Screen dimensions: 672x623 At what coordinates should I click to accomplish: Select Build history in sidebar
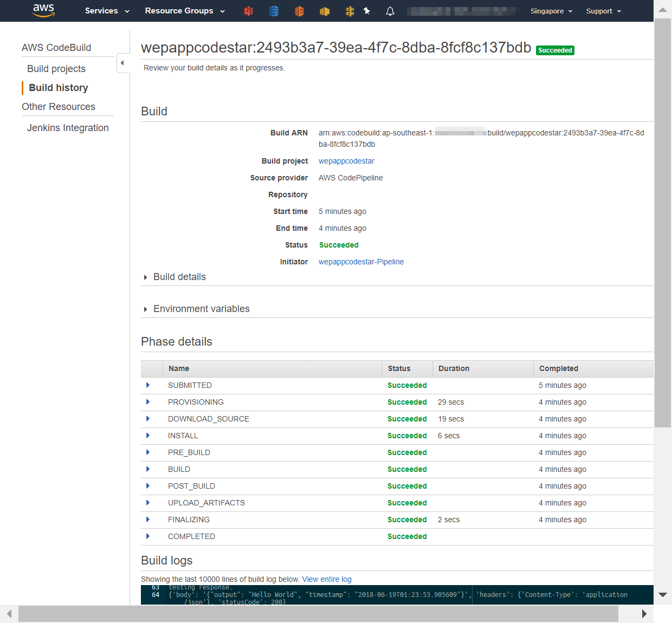click(59, 88)
